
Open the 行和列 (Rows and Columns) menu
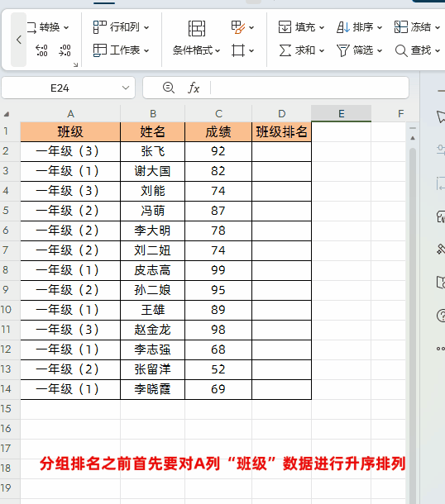click(x=121, y=27)
